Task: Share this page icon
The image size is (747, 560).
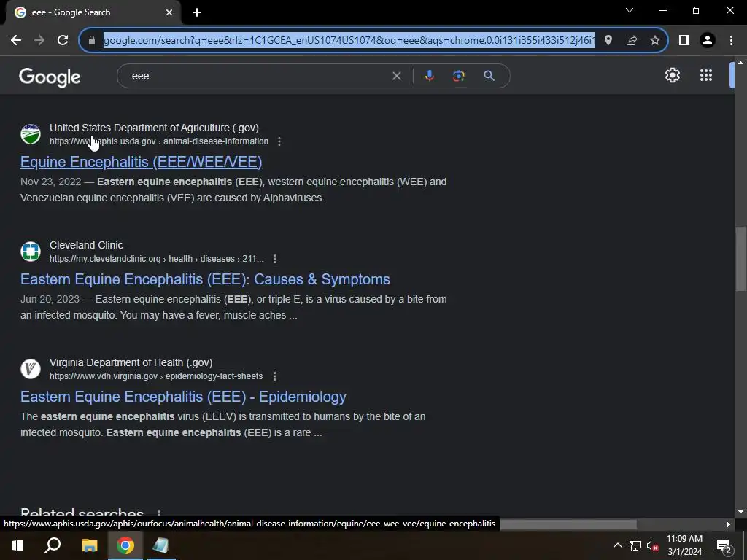Action: [632, 41]
